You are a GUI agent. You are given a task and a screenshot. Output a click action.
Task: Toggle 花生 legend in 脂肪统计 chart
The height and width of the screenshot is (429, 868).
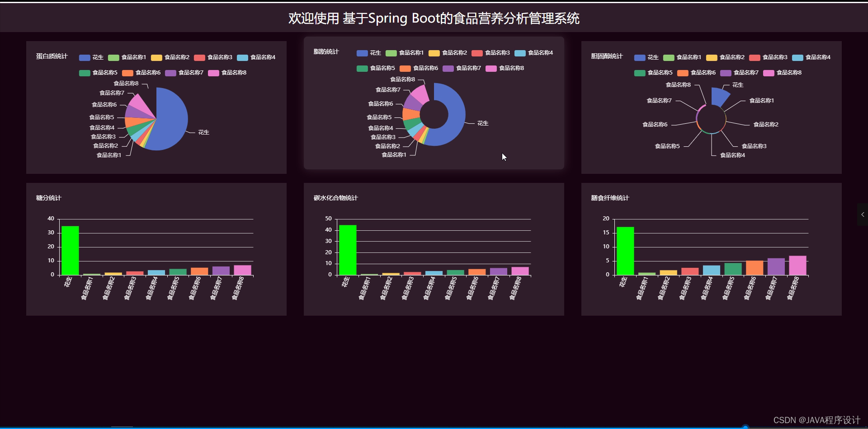coord(369,53)
